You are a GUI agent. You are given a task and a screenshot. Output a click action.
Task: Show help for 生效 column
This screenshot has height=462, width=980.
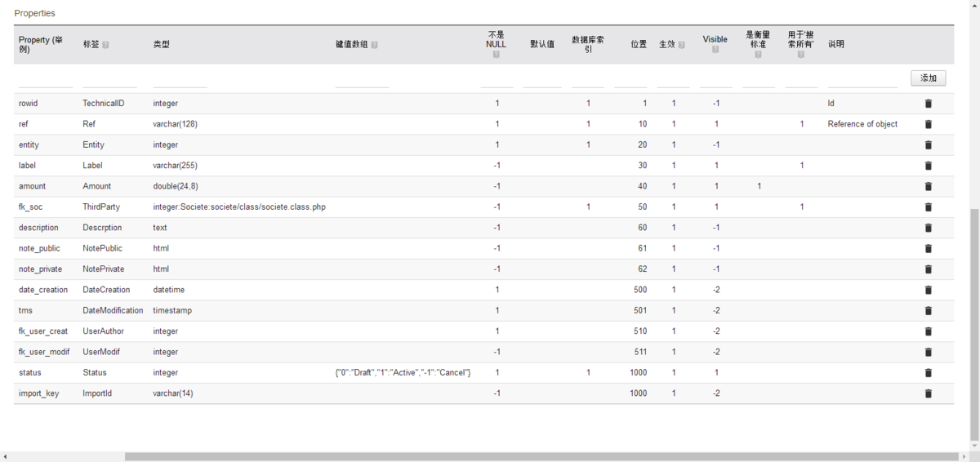(681, 45)
